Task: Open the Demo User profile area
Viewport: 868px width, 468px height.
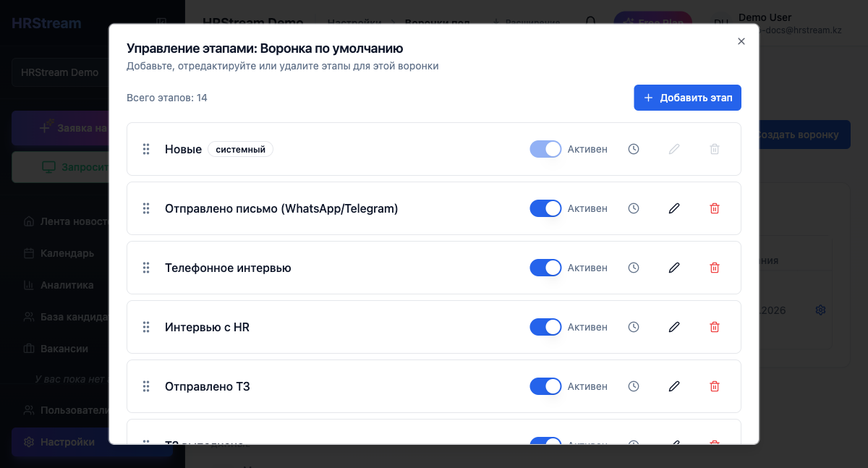Action: 763,22
